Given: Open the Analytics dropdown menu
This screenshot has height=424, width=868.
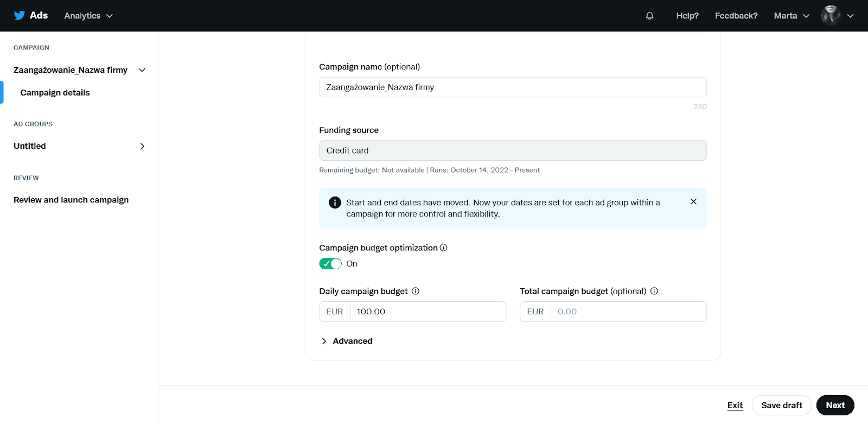Looking at the screenshot, I should [x=88, y=16].
